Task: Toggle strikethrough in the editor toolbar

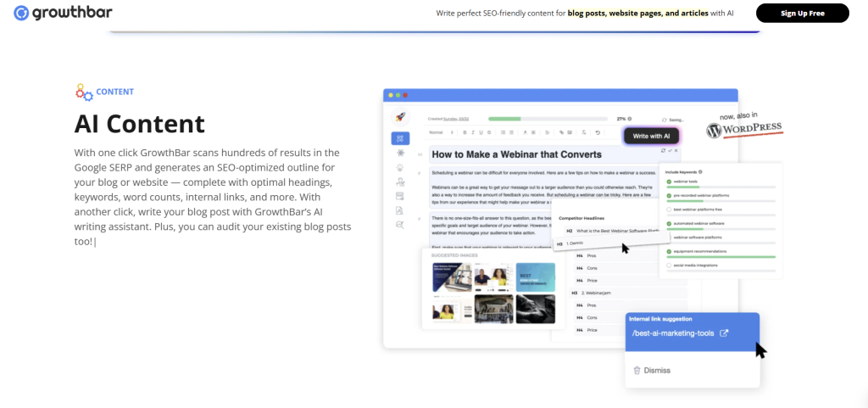Action: point(489,132)
